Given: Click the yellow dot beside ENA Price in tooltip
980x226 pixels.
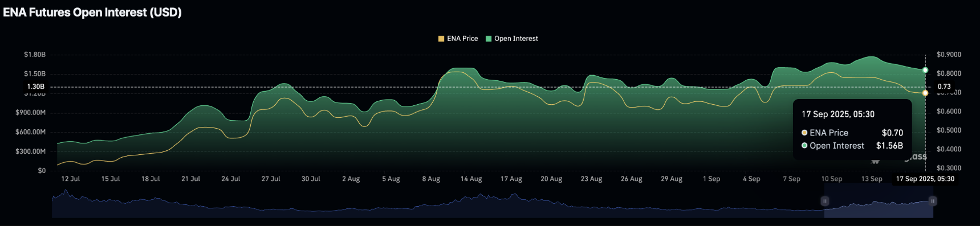Looking at the screenshot, I should tap(804, 133).
